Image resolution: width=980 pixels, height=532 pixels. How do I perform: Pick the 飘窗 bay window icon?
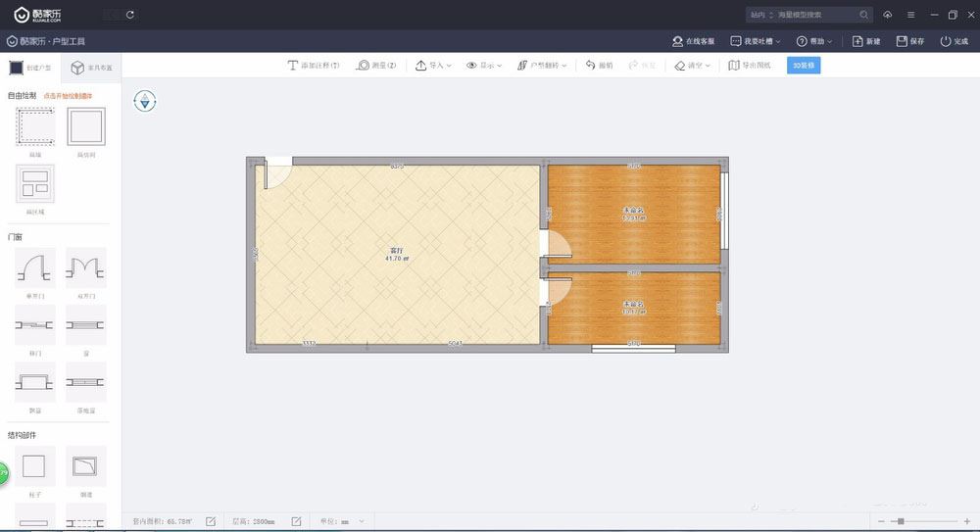click(x=34, y=382)
